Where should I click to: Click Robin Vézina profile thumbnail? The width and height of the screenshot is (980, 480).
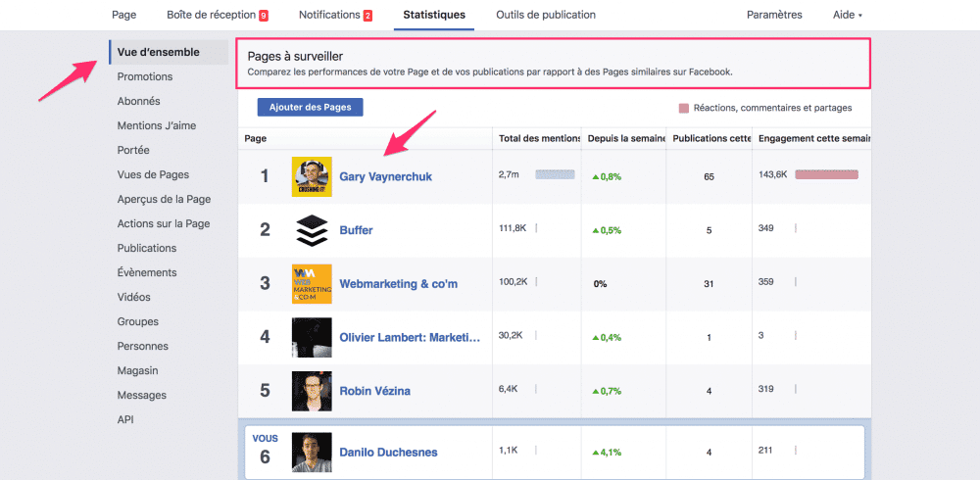pyautogui.click(x=312, y=391)
